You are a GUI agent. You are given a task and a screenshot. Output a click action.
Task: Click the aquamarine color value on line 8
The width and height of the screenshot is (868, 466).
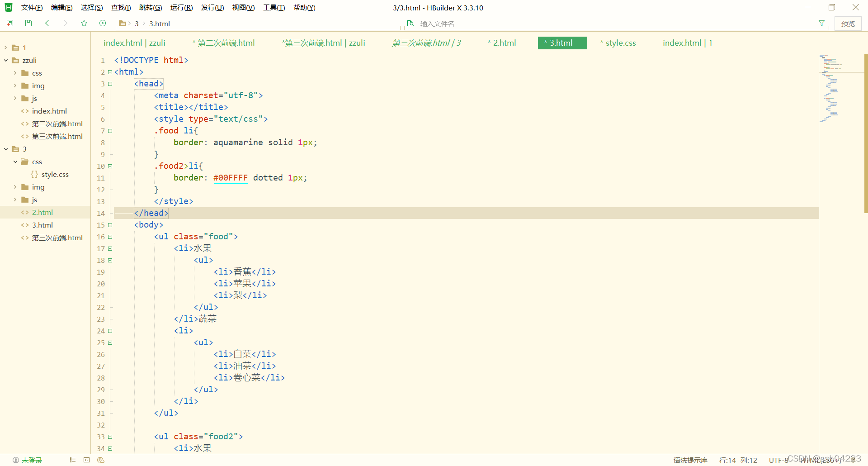[238, 143]
